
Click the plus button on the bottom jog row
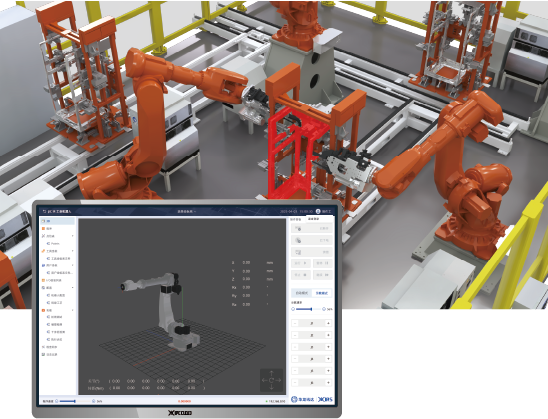(328, 383)
